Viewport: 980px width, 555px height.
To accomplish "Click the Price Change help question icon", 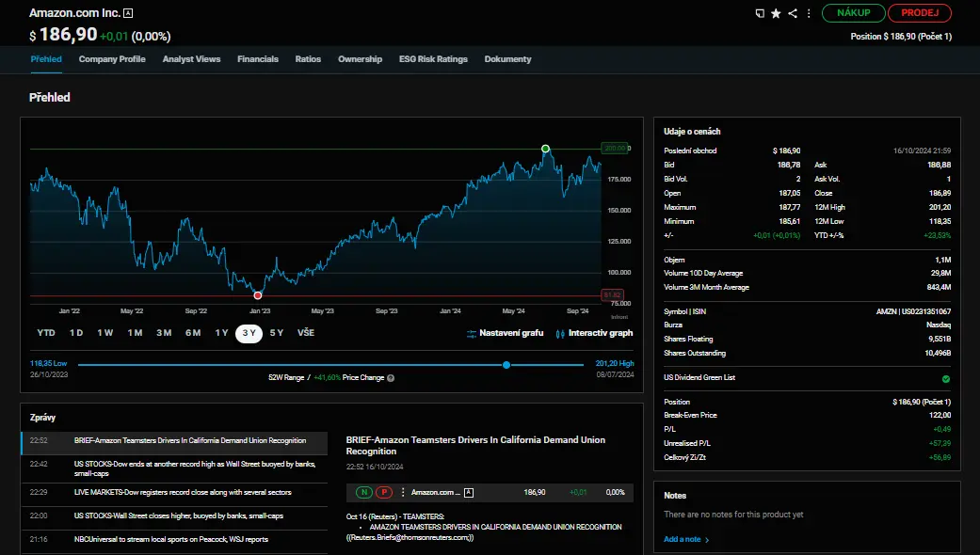I will pyautogui.click(x=391, y=378).
